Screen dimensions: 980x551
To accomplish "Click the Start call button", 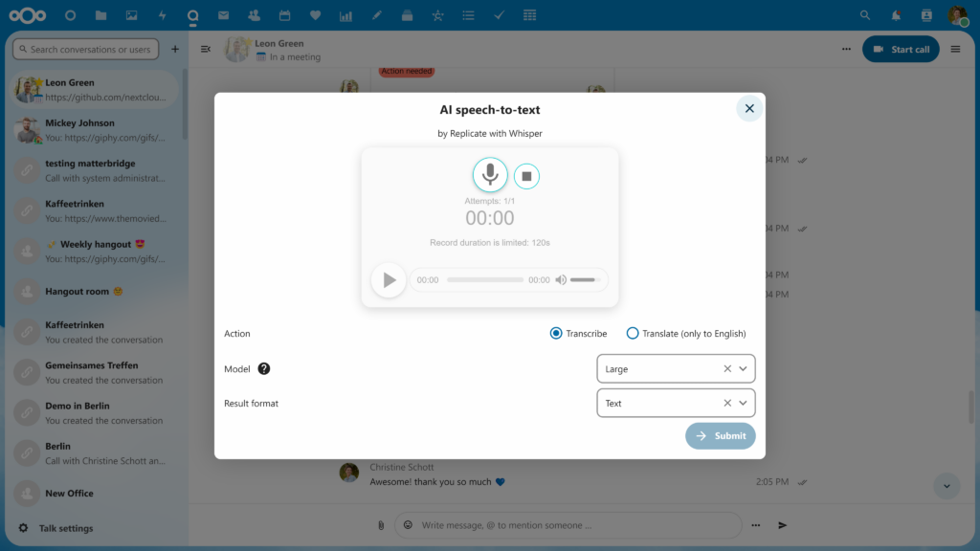I will (x=901, y=49).
